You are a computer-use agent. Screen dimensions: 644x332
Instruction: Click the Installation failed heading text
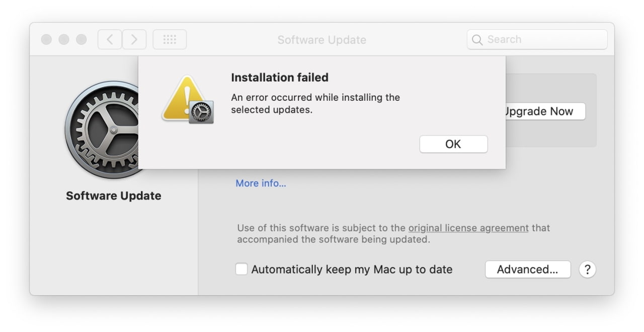point(280,77)
